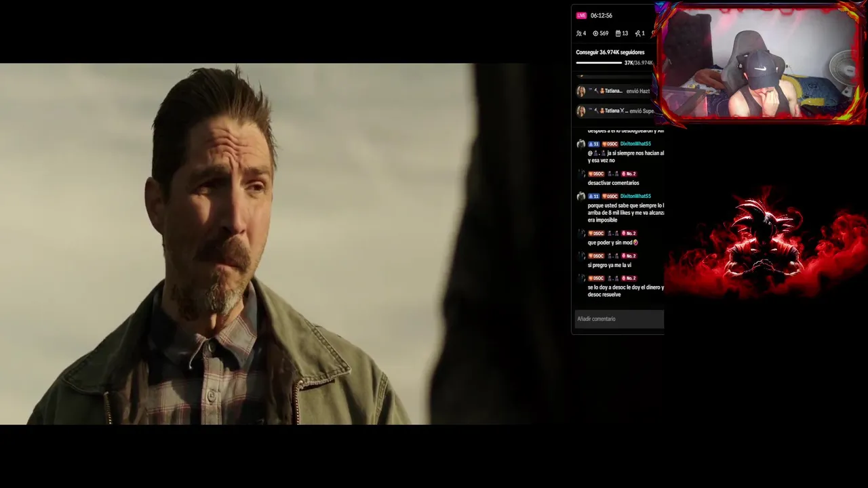Open Tatiana's avatar on 'envió Hazt' notification

(581, 91)
